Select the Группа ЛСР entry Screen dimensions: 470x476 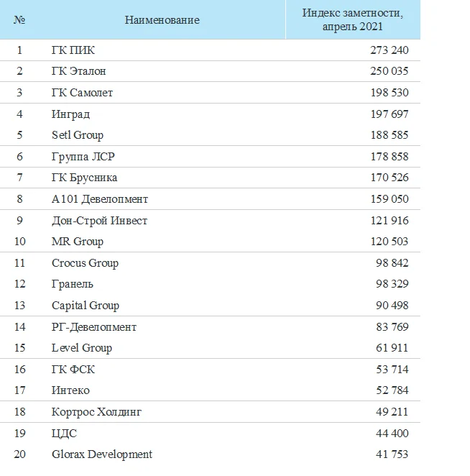tap(81, 157)
